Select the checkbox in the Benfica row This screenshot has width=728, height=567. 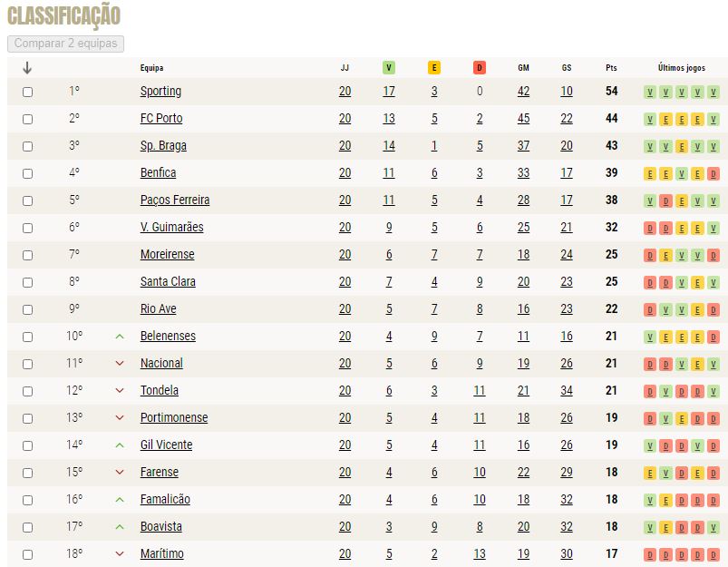click(x=27, y=174)
